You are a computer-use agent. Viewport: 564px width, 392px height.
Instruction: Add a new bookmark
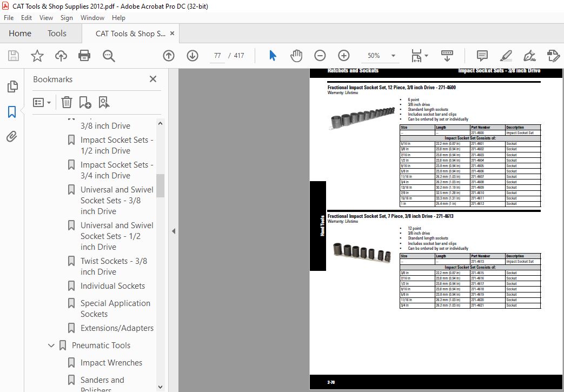[x=85, y=103]
